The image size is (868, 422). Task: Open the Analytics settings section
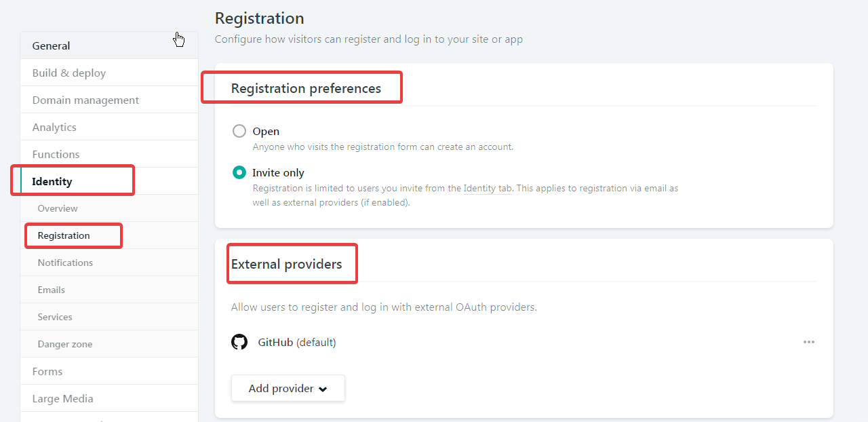click(x=109, y=127)
